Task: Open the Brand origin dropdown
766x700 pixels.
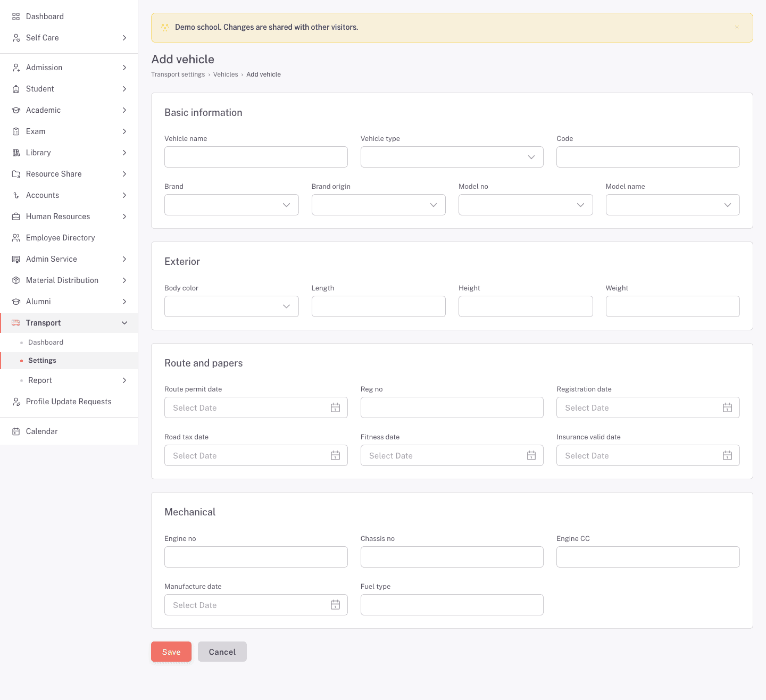Action: click(x=379, y=205)
